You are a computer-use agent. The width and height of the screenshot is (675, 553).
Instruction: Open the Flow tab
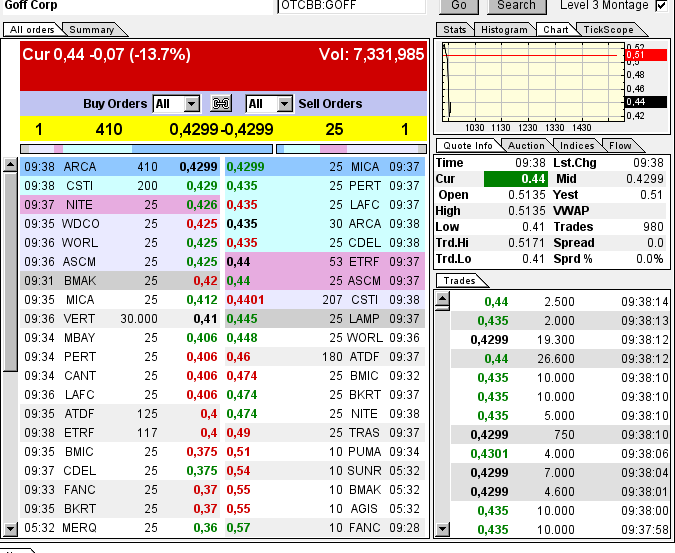pyautogui.click(x=620, y=145)
